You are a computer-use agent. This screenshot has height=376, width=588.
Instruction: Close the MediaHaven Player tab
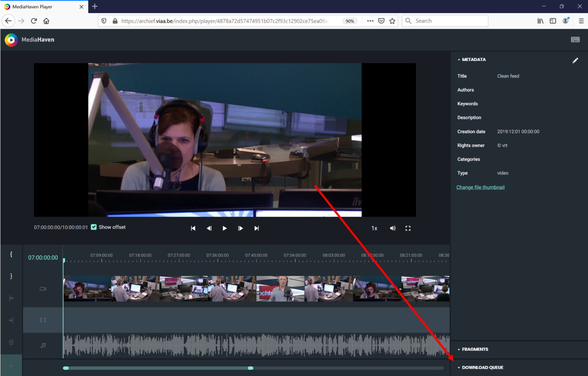(x=81, y=7)
